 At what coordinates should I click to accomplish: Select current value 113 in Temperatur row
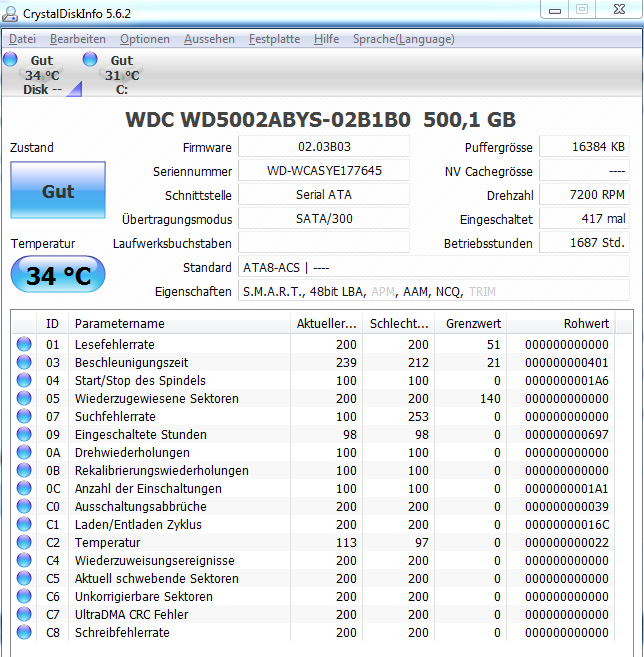(x=346, y=543)
